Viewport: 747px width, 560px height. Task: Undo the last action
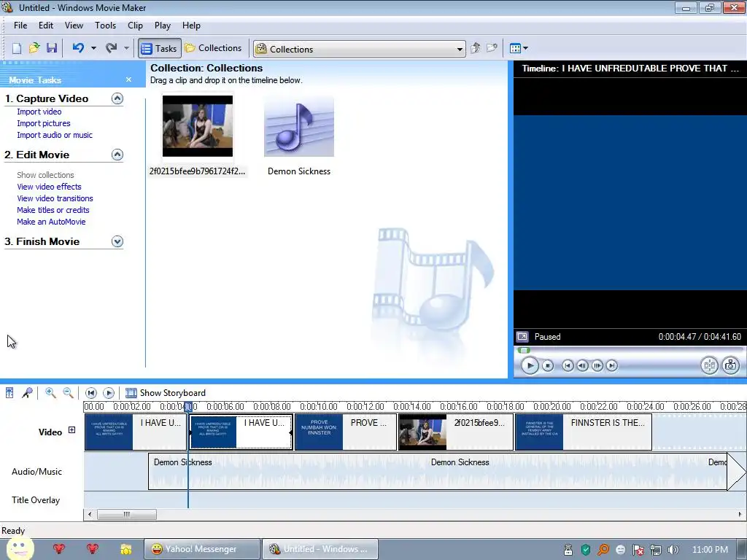(x=78, y=48)
